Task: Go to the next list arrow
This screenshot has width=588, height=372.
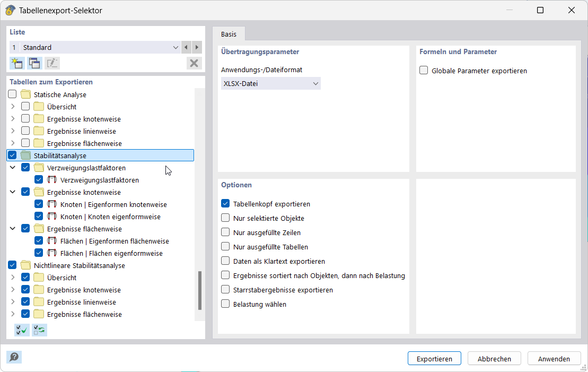Action: [197, 47]
